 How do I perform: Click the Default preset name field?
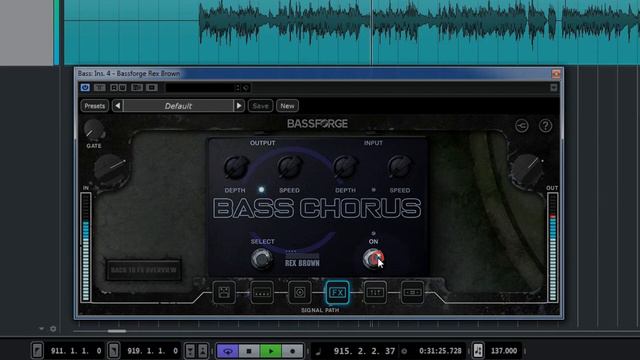point(178,106)
